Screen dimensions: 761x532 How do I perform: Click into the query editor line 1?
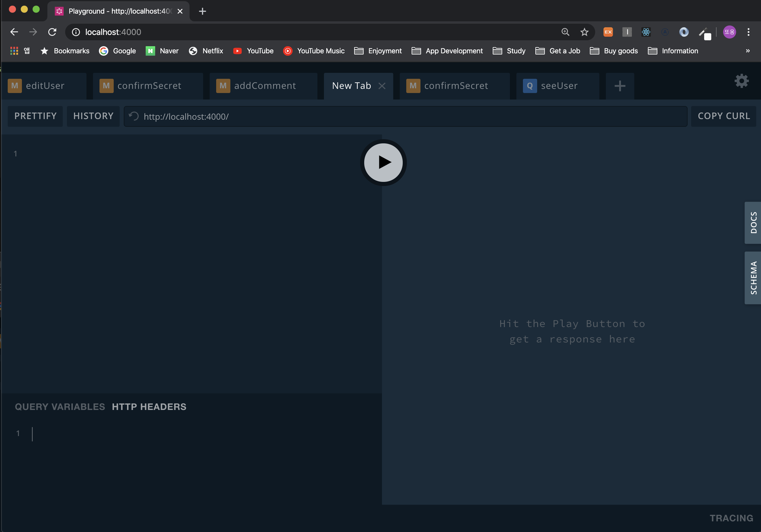click(199, 154)
